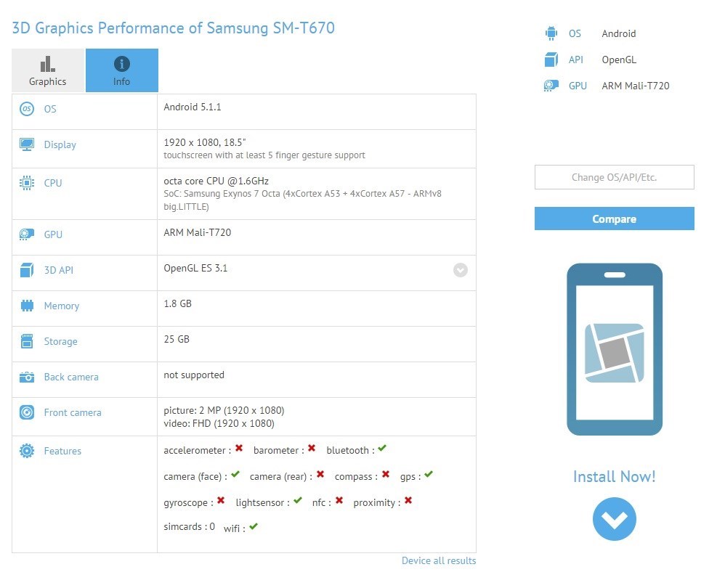The width and height of the screenshot is (717, 588).
Task: Click the 1.8 GB memory value
Action: pos(178,304)
